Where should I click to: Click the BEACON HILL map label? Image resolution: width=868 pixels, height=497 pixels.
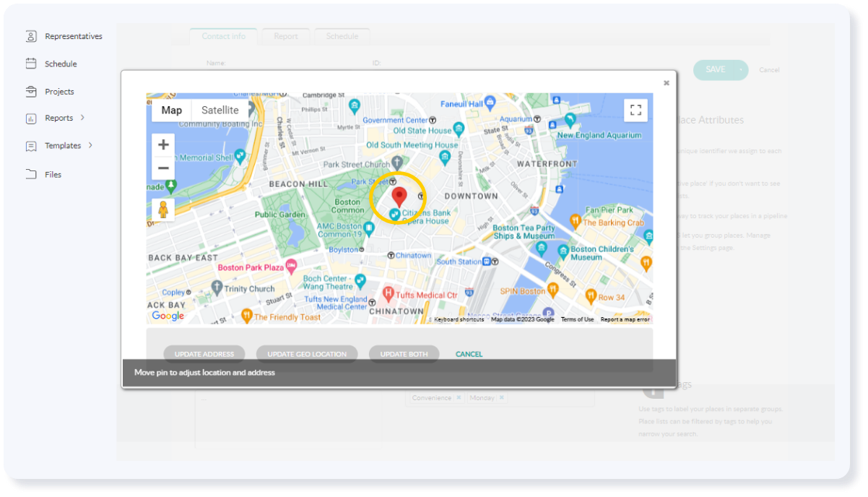tap(298, 184)
